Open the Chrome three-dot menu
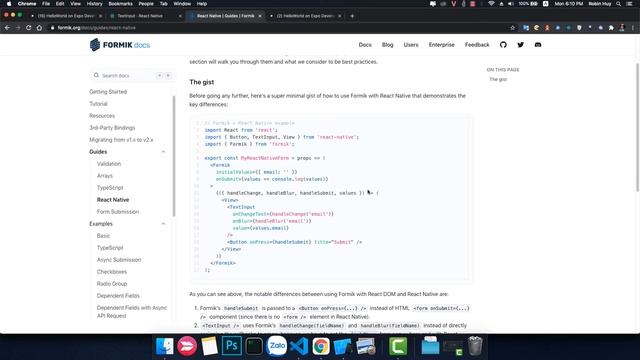The image size is (640, 360). pyautogui.click(x=633, y=28)
